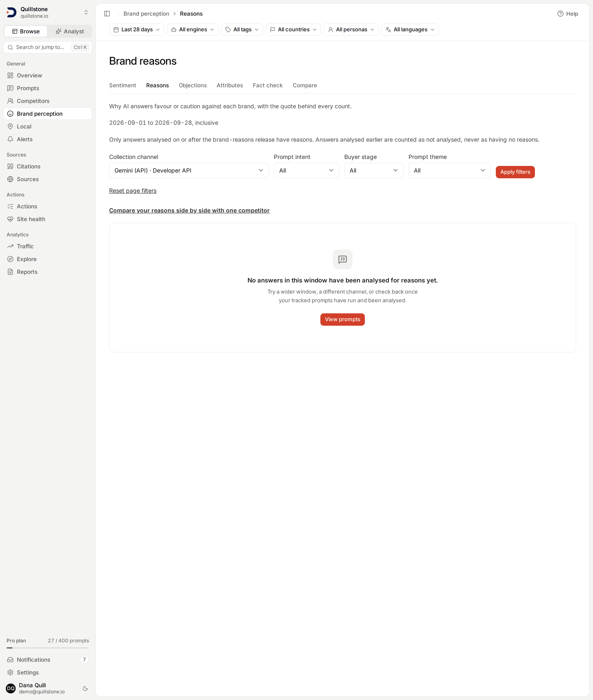Screen dimensions: 593x700
Task: Click the quote bubble empty-state icon
Action: [343, 259]
